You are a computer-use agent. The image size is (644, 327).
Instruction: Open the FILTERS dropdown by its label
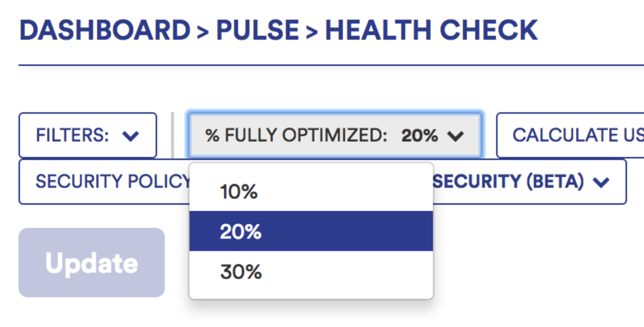[72, 135]
